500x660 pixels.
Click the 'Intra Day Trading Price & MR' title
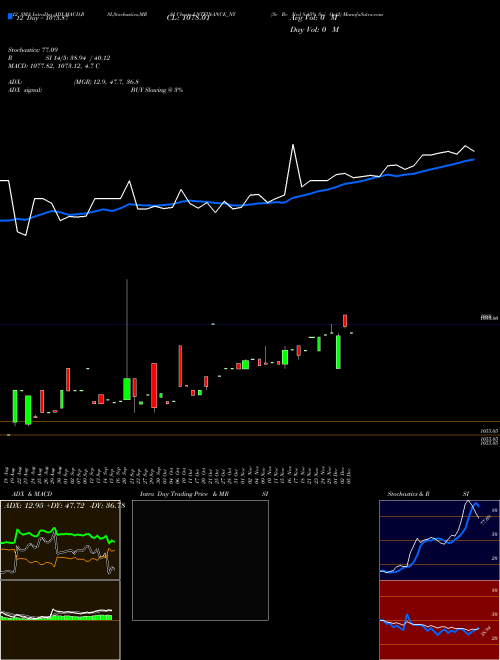[184, 494]
